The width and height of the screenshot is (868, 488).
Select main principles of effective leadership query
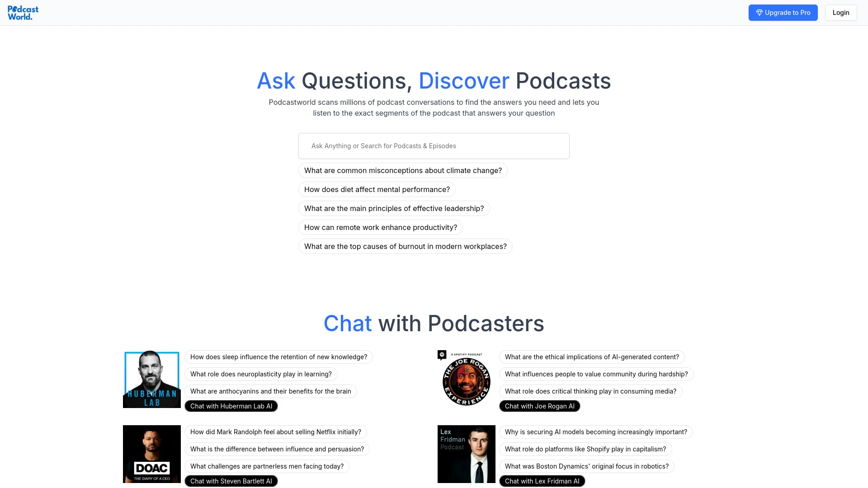(x=393, y=208)
